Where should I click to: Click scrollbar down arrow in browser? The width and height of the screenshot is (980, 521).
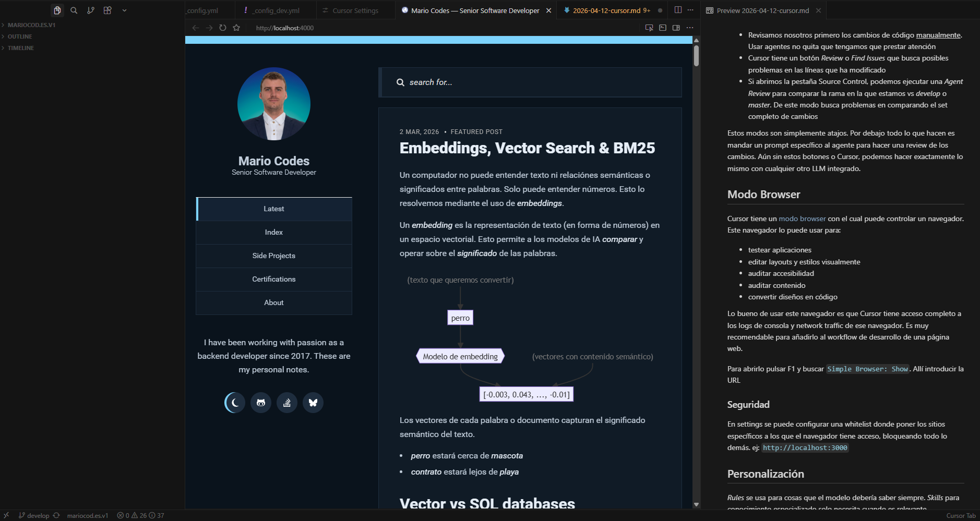tap(696, 504)
